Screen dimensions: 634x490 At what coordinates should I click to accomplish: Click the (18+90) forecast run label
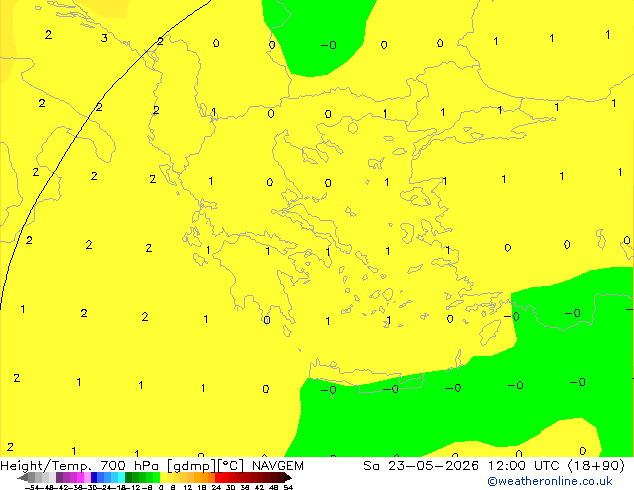click(596, 466)
